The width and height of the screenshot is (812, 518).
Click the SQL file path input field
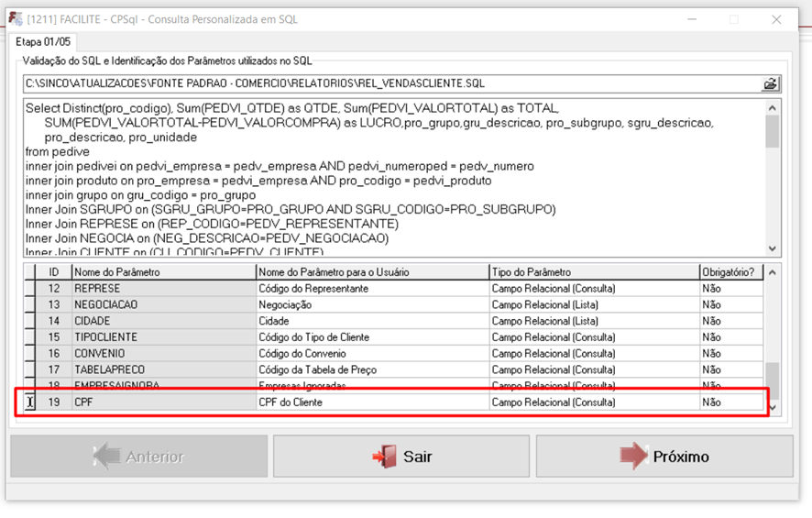(x=392, y=83)
